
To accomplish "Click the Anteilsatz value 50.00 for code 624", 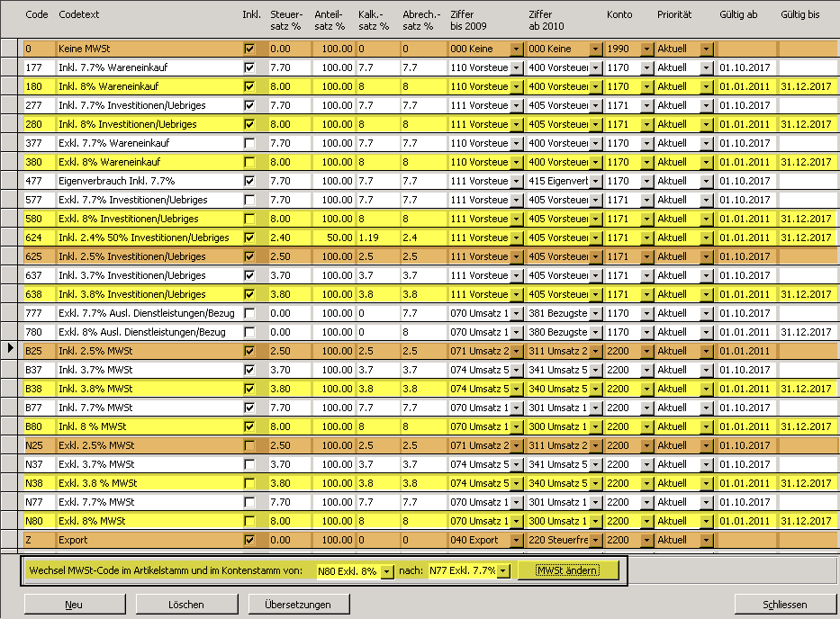I will tap(334, 238).
